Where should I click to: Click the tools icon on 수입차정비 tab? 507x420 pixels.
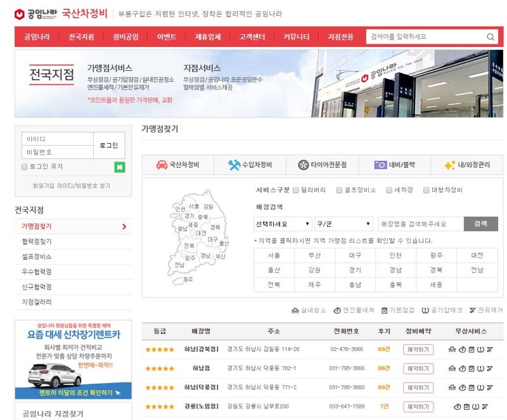point(234,165)
